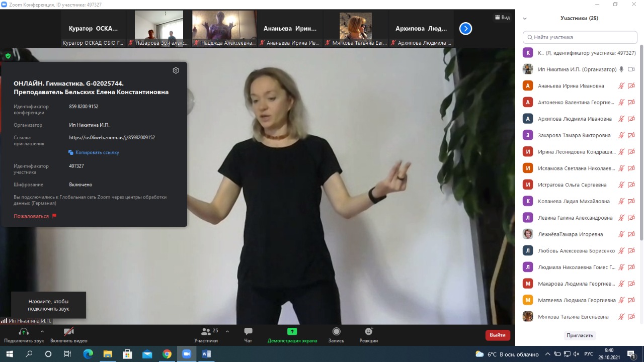The image size is (644, 362).
Task: Open Microsoft Edge from taskbar
Action: click(x=88, y=354)
